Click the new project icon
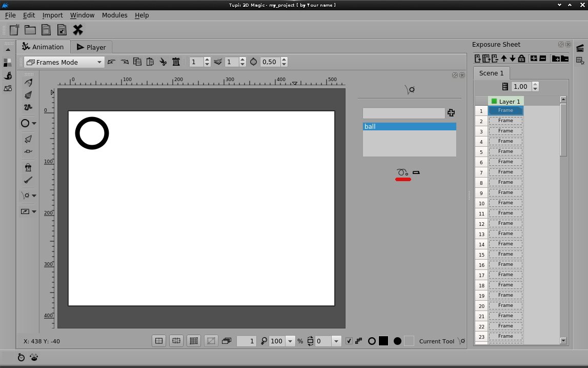 [14, 30]
